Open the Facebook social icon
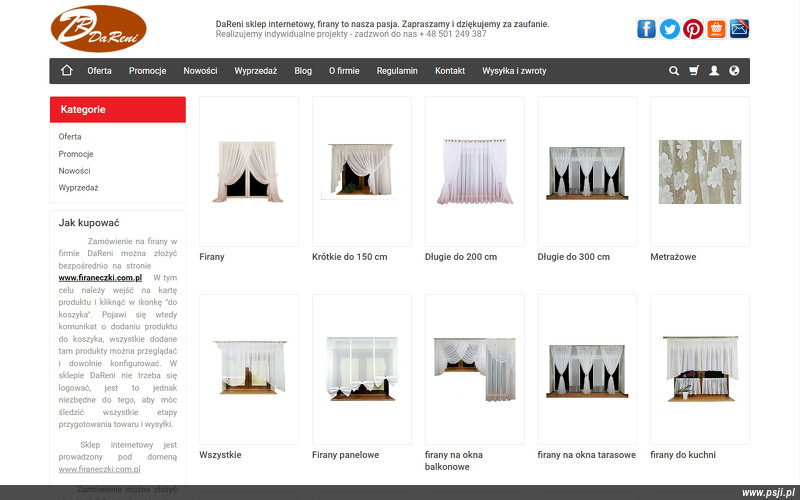Viewport: 800px width, 500px height. [647, 29]
